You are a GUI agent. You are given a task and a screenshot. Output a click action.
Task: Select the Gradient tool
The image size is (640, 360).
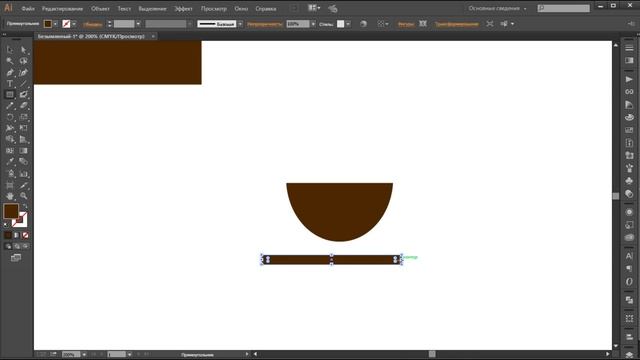point(24,151)
